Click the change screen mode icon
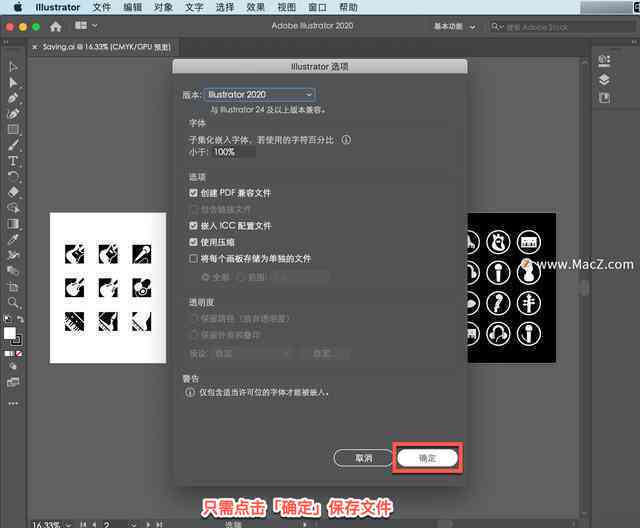The image size is (640, 528). tap(13, 382)
